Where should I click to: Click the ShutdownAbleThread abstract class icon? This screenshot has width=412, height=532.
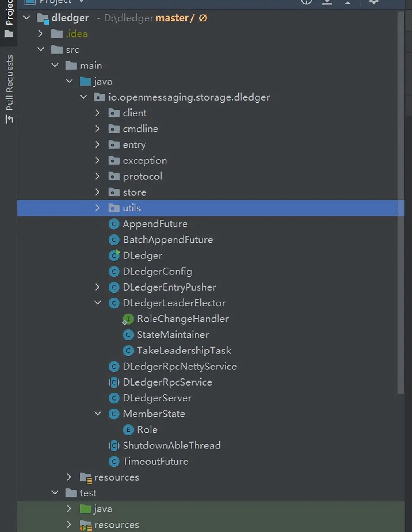pos(114,446)
